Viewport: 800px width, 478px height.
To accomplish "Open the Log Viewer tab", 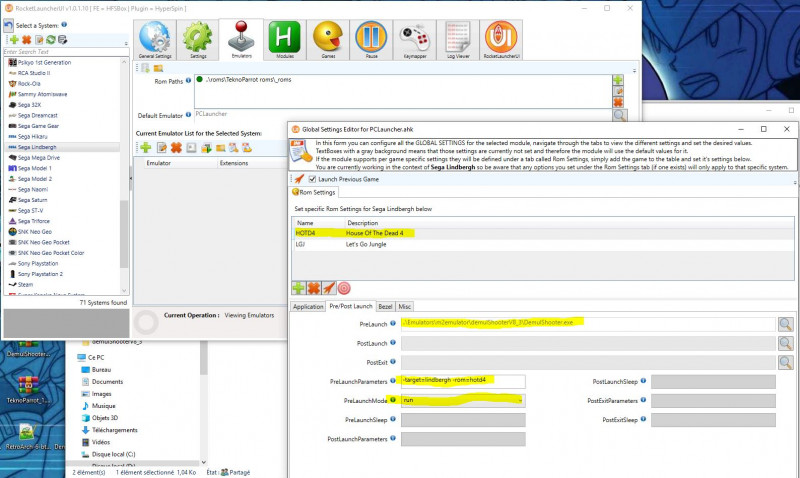I will (458, 39).
